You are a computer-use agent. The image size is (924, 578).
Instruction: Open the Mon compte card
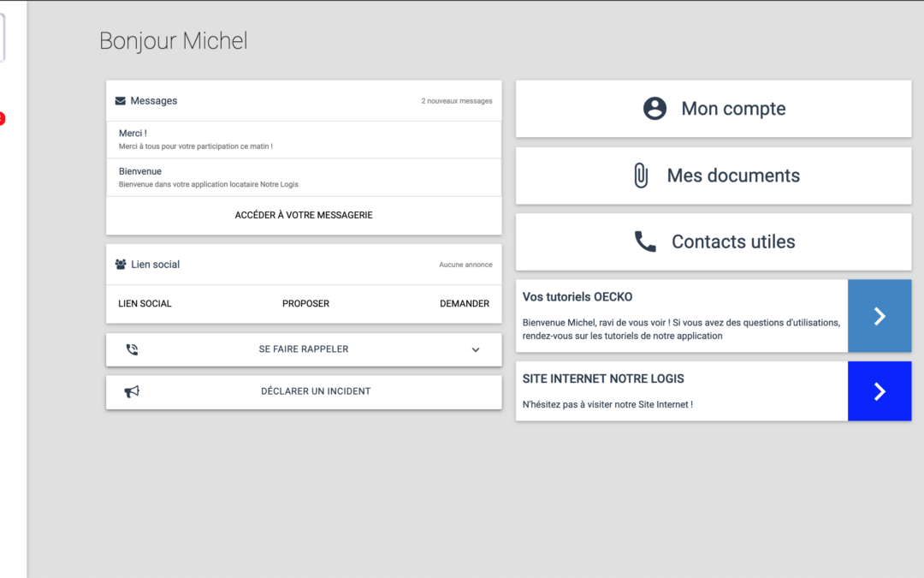tap(714, 109)
